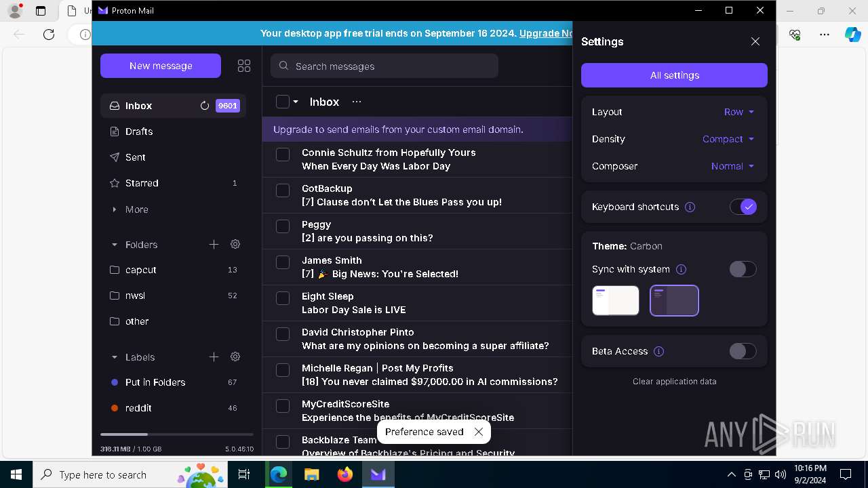Screen dimensions: 868x488
Task: Open Sent folder in sidebar
Action: coord(173,157)
